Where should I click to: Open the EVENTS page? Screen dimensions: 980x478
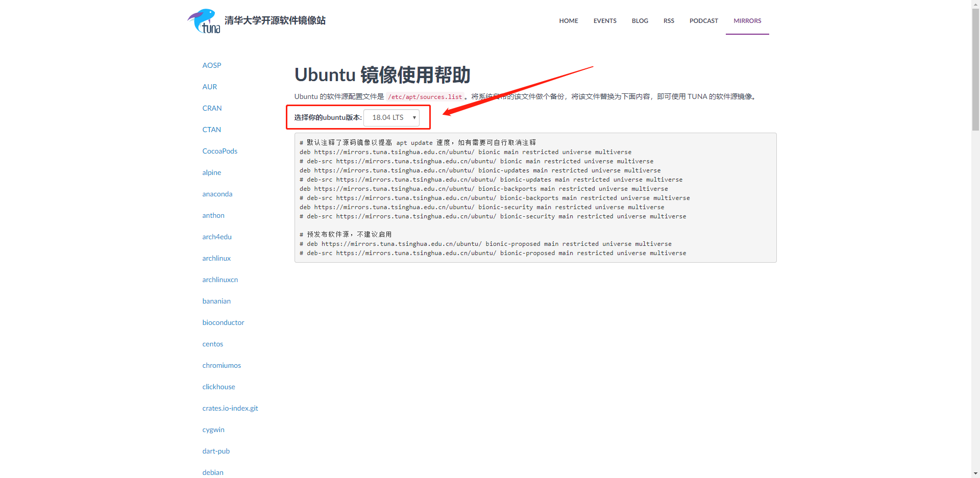coord(604,21)
